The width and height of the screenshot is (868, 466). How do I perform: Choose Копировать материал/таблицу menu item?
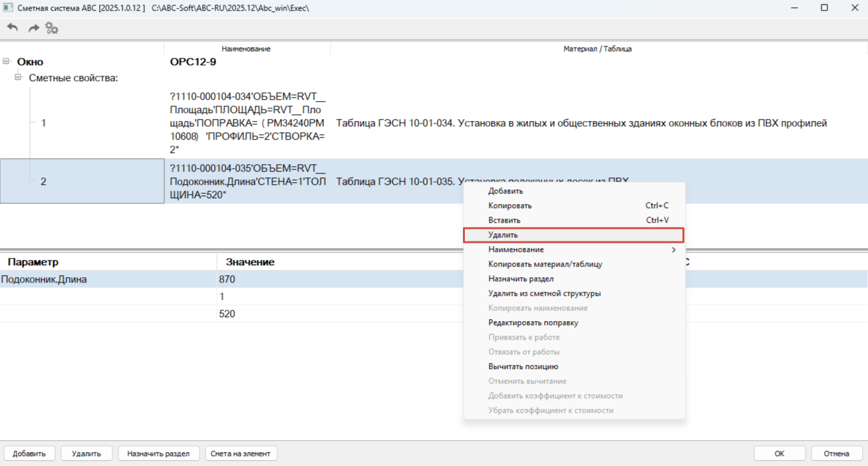574,265
